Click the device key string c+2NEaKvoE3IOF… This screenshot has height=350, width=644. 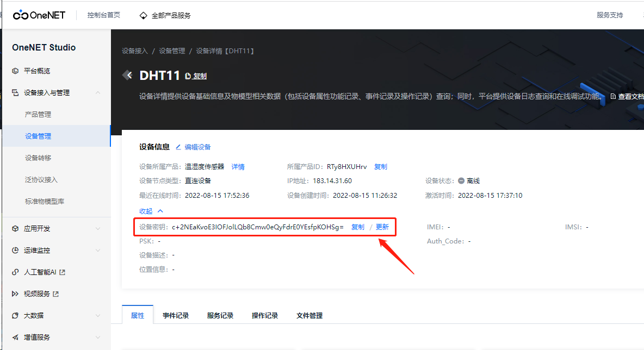(257, 227)
